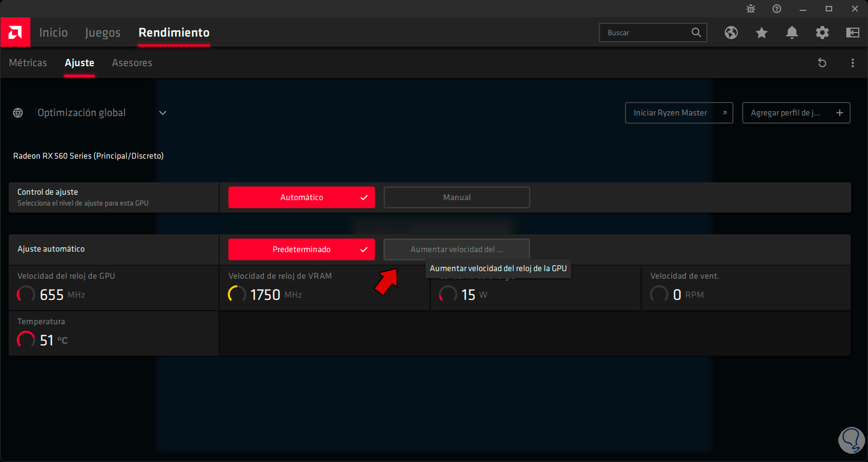This screenshot has width=868, height=462.
Task: Click the Radeon RX 560 Series label
Action: [x=88, y=156]
